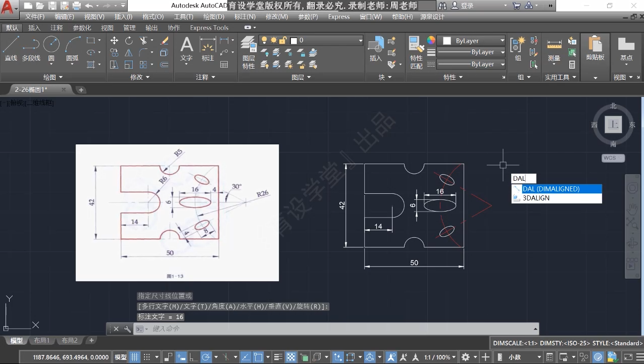Toggle snap mode in status bar
The height and width of the screenshot is (364, 644).
[148, 357]
